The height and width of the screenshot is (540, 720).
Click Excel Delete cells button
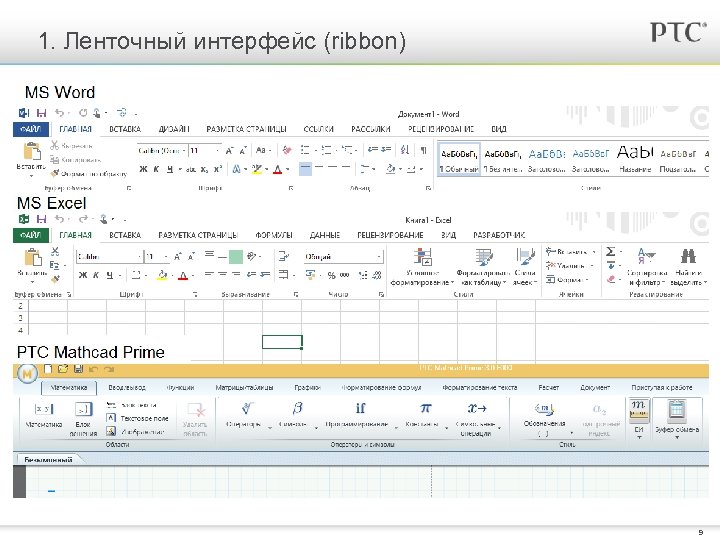click(x=568, y=265)
